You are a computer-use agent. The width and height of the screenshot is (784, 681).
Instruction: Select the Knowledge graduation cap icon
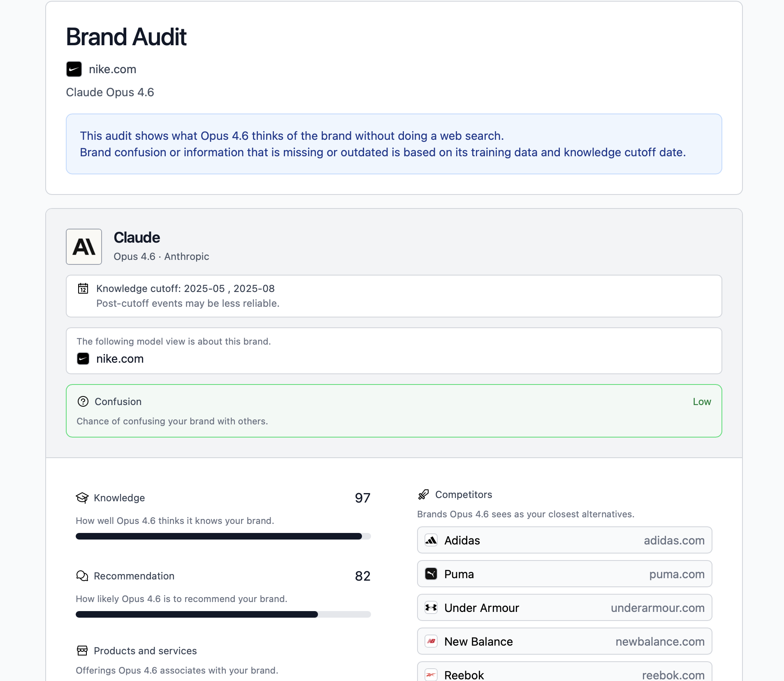click(82, 498)
